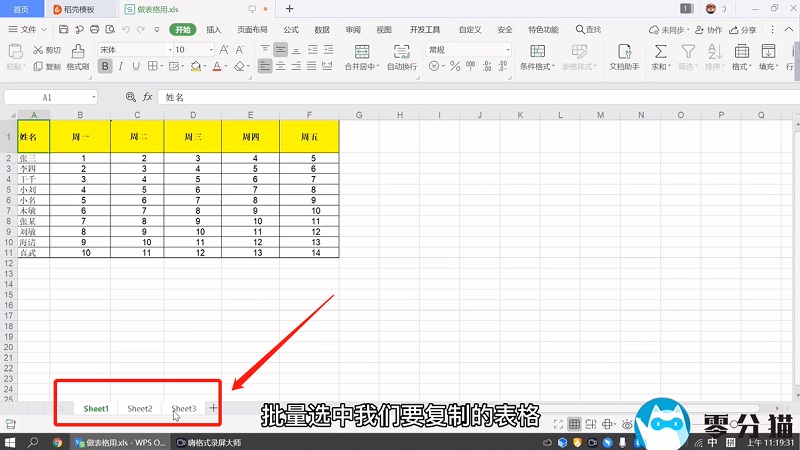Open the Sum (求和) sigma tool

click(660, 50)
